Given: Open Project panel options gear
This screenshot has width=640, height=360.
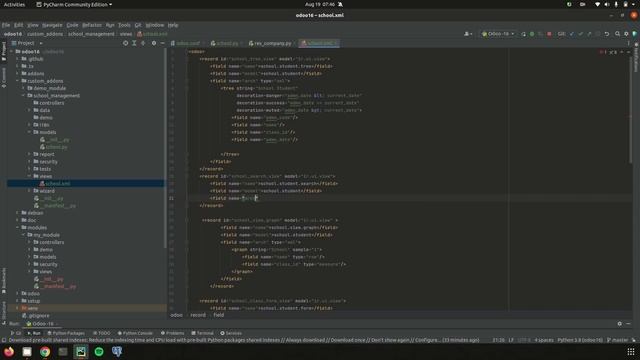Looking at the screenshot, I should point(154,43).
